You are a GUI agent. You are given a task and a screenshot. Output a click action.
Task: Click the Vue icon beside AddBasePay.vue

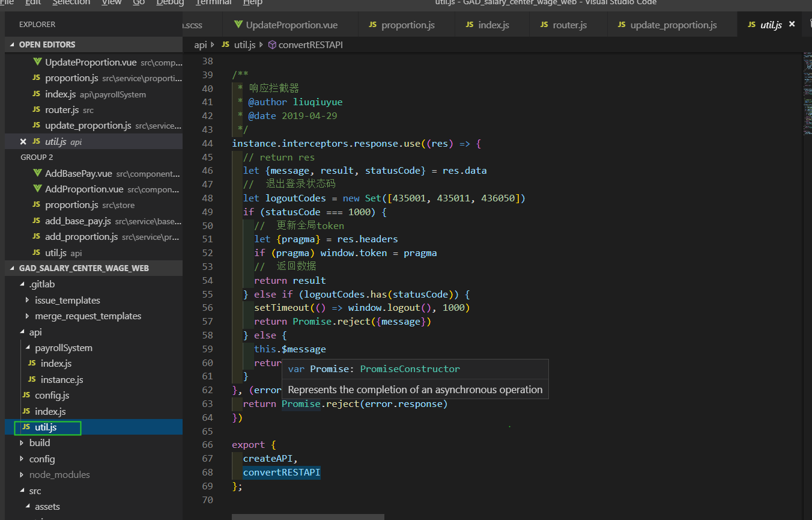click(x=37, y=173)
